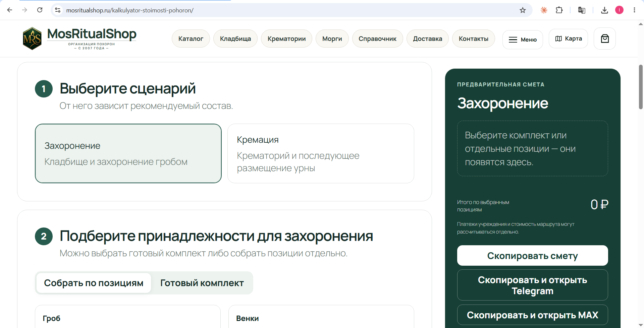The image size is (644, 328).
Task: Switch to Готовый комплект tab
Action: [x=202, y=283]
